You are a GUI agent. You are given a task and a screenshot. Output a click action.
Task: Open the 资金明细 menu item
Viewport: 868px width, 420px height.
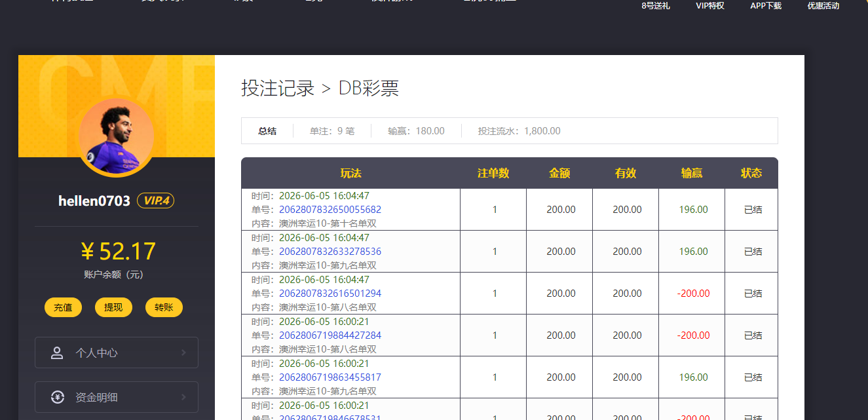tap(117, 398)
